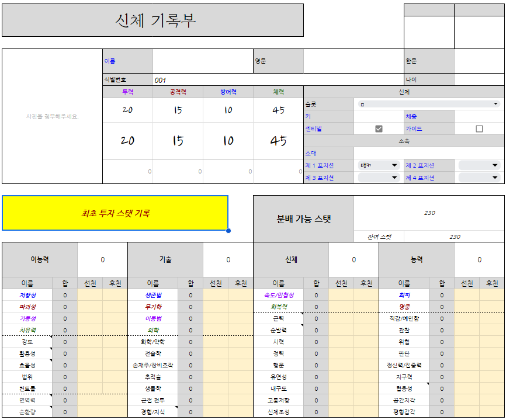Screen dimensions: 506x420
Task: Click the 소속 section header
Action: coord(404,141)
